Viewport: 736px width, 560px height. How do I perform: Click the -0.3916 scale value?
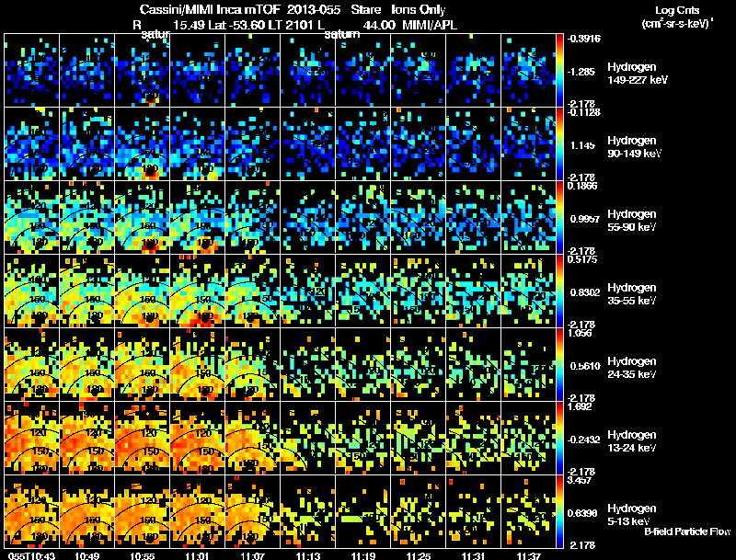pos(584,39)
